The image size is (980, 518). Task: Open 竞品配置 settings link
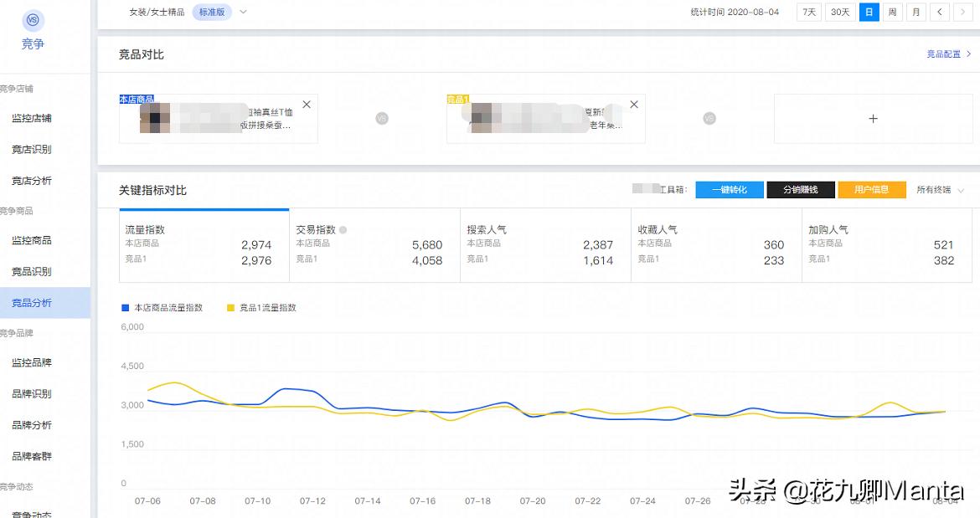coord(945,53)
